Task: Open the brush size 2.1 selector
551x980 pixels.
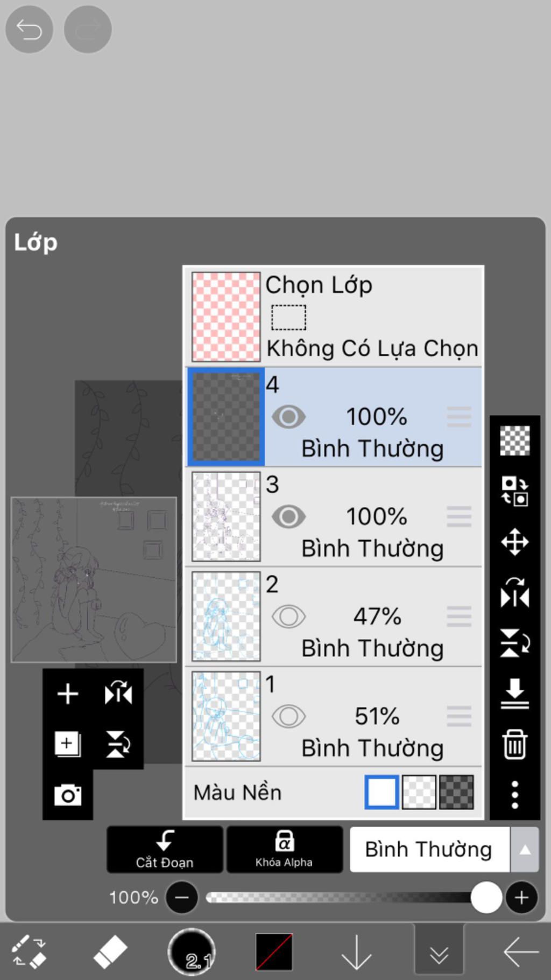Action: (x=192, y=952)
